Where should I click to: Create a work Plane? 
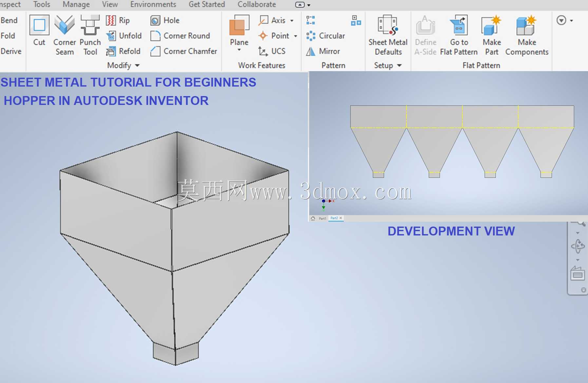[239, 30]
